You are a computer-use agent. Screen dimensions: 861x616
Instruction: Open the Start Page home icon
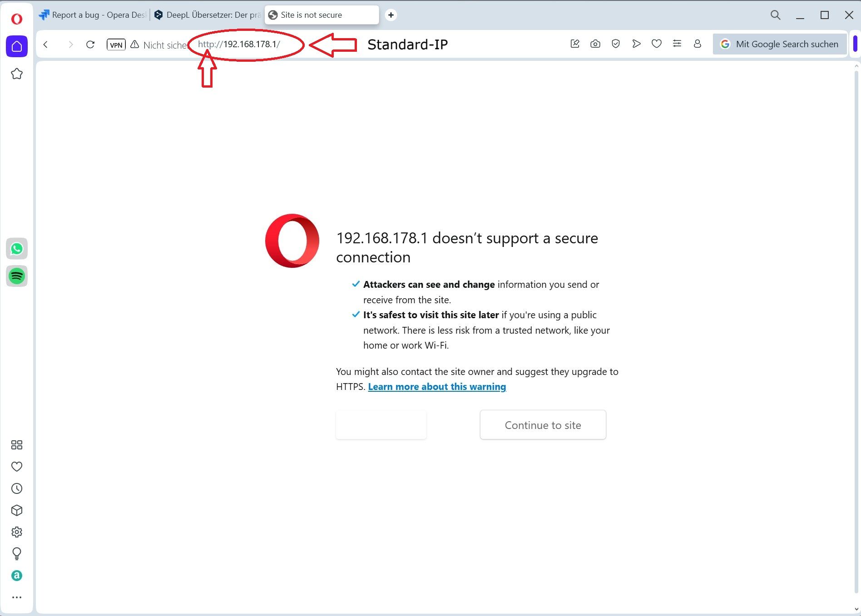[x=17, y=46]
